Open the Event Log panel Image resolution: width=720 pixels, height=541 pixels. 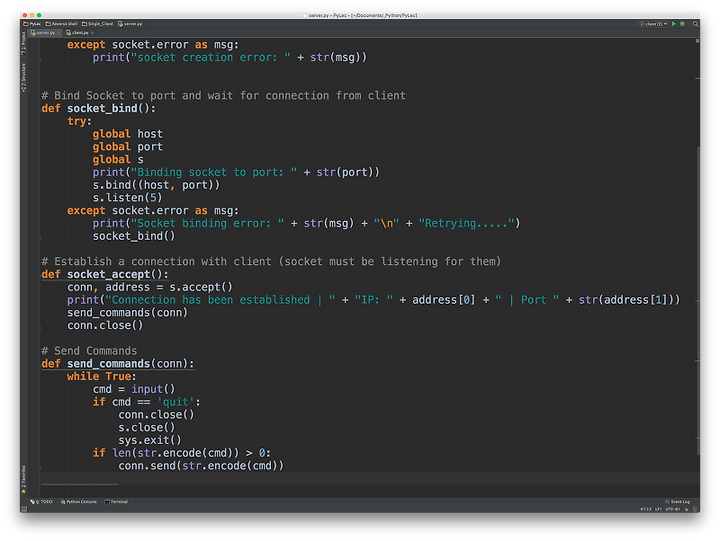coord(678,502)
